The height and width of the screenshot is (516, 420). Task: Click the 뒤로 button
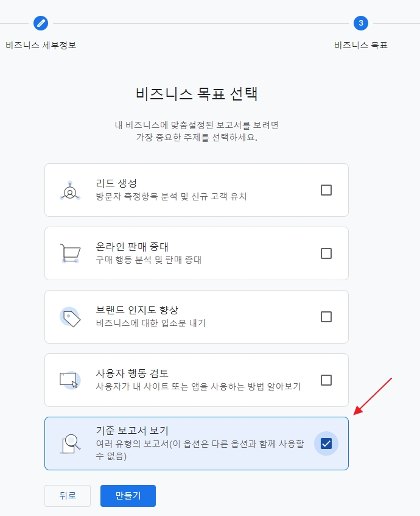67,496
